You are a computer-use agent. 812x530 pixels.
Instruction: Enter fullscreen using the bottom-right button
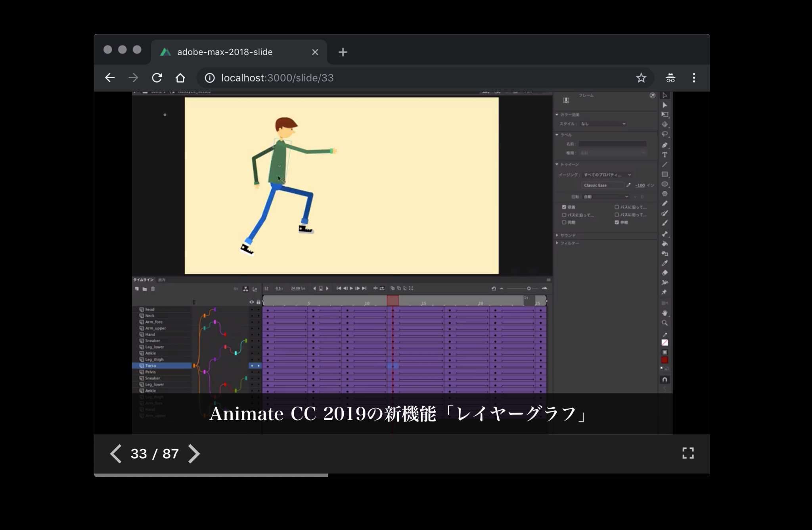tap(689, 453)
